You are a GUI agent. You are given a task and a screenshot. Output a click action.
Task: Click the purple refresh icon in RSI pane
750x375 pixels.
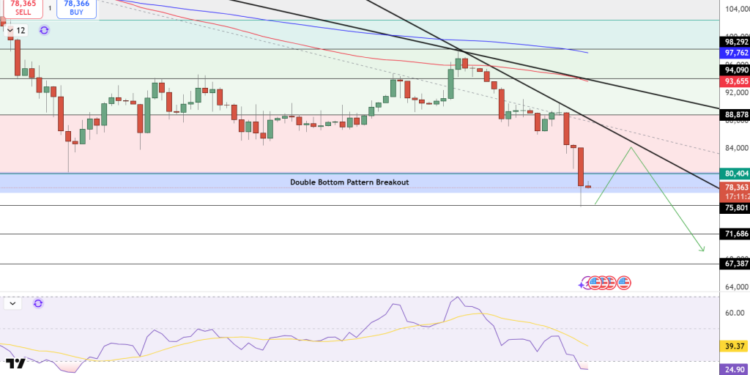click(x=38, y=303)
